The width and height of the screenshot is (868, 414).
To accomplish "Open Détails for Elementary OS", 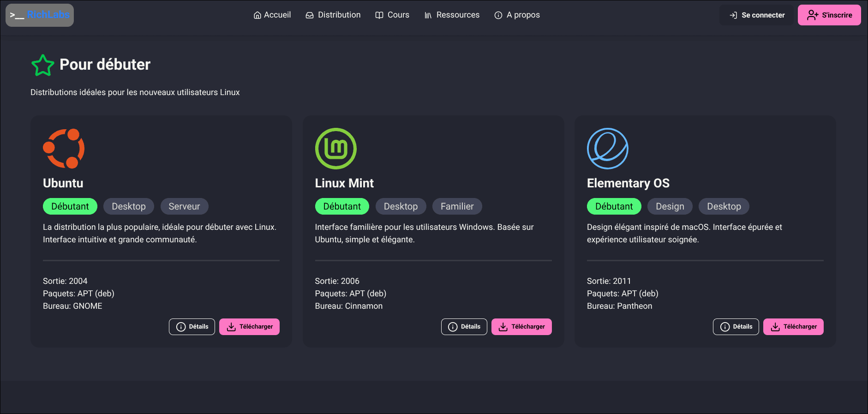I will [x=736, y=327].
